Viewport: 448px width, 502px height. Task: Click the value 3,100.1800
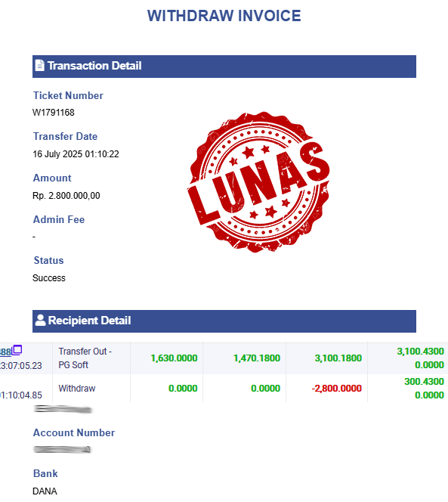[338, 358]
